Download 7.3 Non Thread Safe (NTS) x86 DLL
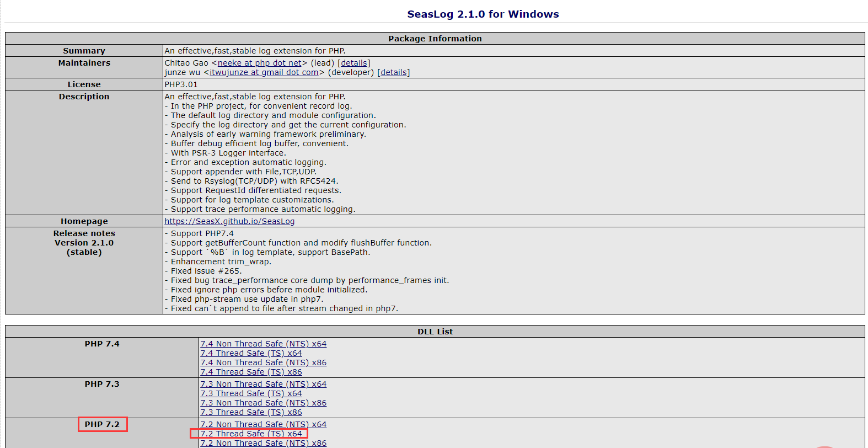The width and height of the screenshot is (868, 448). click(264, 403)
